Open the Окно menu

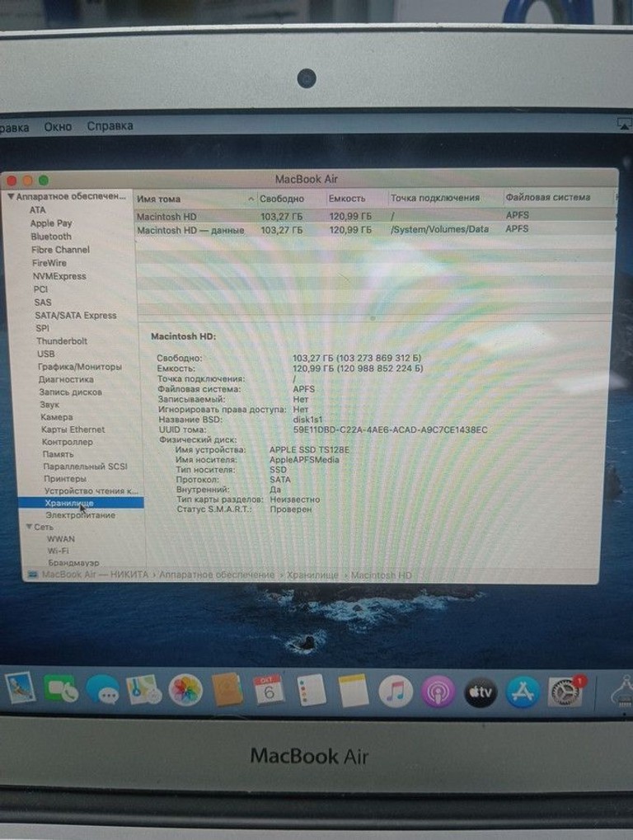tap(58, 126)
